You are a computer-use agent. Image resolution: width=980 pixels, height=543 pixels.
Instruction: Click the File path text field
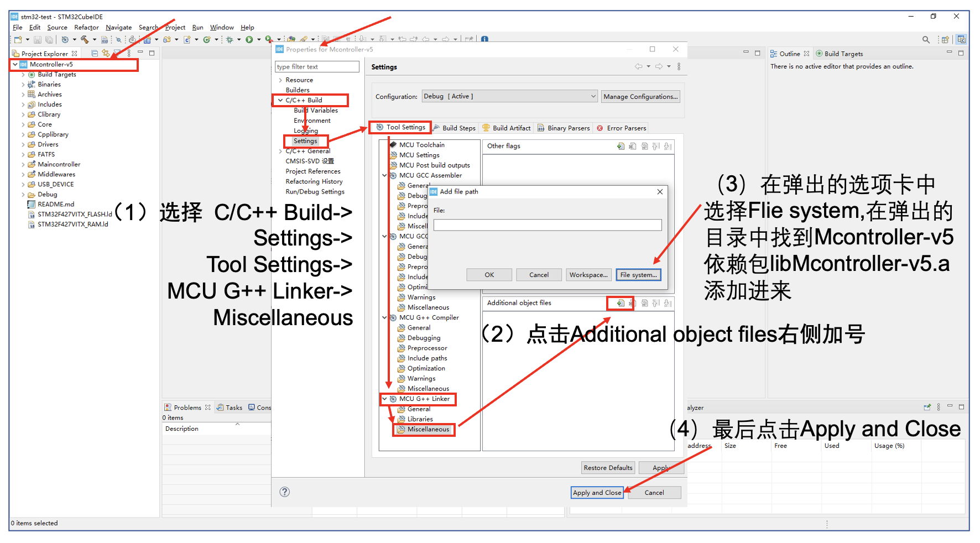547,225
